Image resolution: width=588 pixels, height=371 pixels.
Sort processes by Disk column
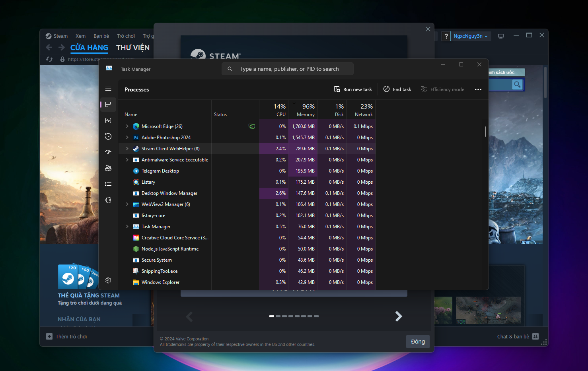pyautogui.click(x=332, y=110)
